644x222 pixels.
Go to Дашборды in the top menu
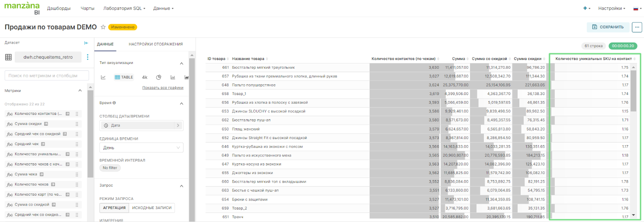coord(59,8)
